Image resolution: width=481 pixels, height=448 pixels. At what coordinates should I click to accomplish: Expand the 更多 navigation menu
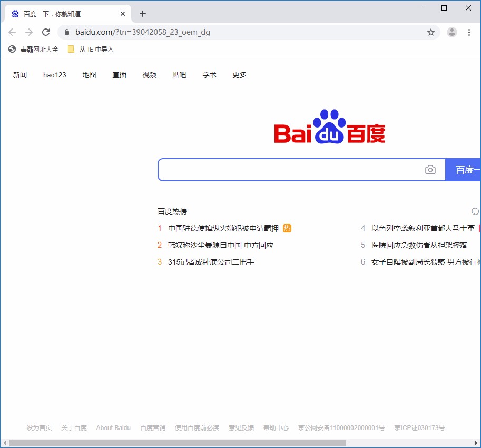pos(239,75)
